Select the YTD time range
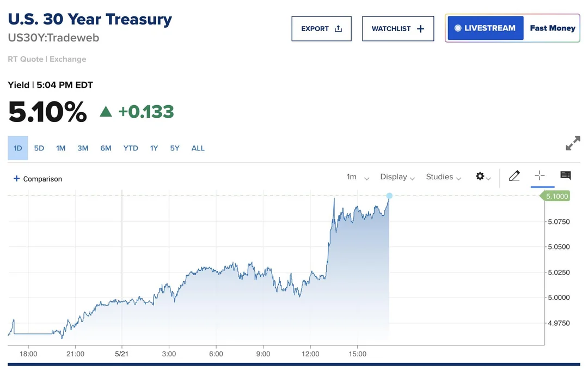Image resolution: width=588 pixels, height=370 pixels. pyautogui.click(x=131, y=148)
